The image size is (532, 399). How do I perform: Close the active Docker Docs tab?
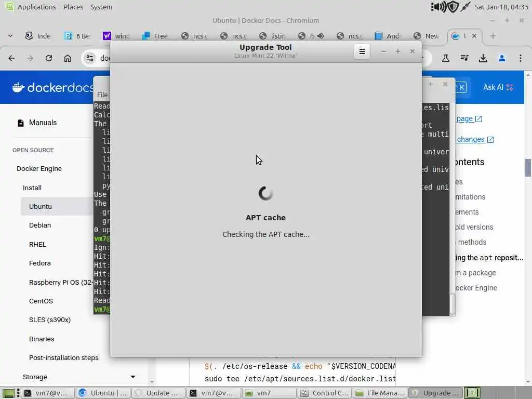tap(474, 36)
